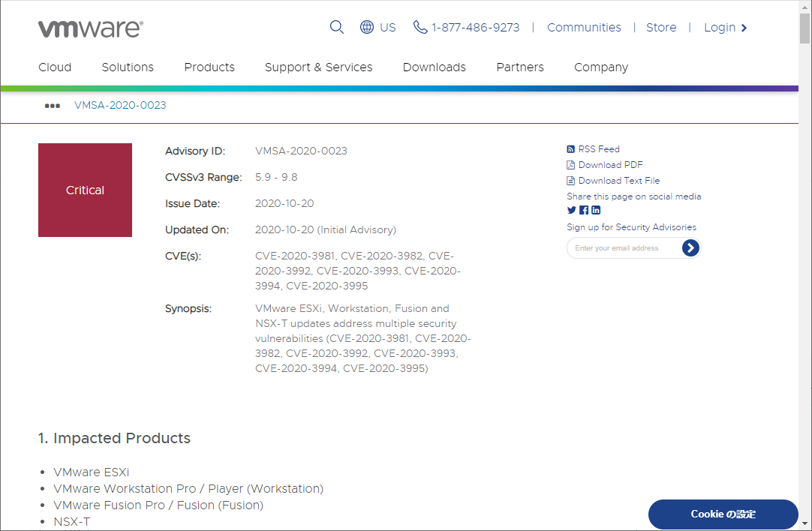Click 'Share this page on social media' text
The width and height of the screenshot is (812, 531).
[634, 196]
